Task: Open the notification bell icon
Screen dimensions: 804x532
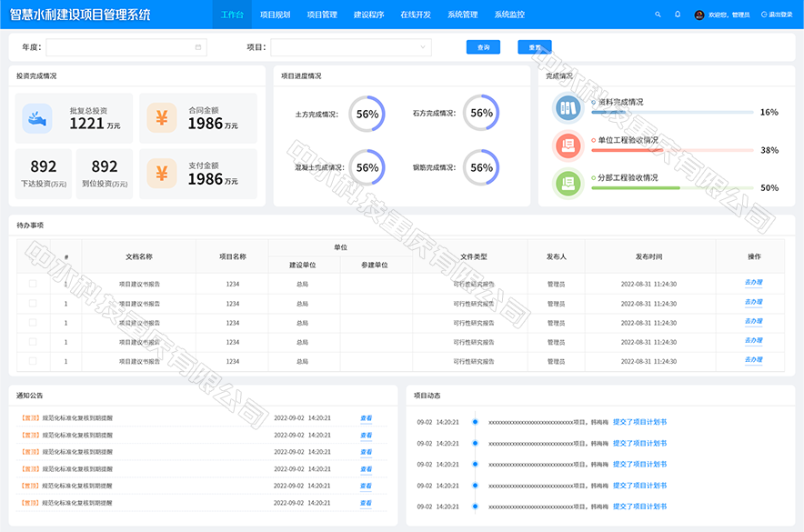Action: (x=678, y=15)
